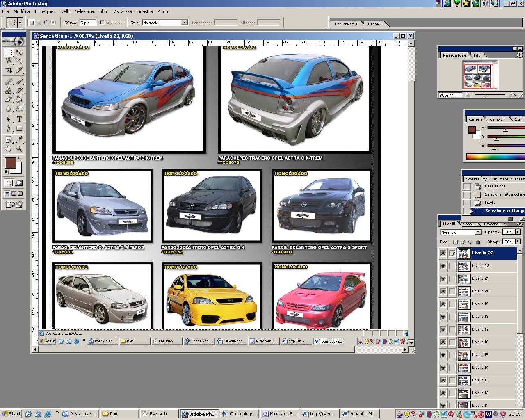Swap foreground and background colors
Screen dimensions: 525x420
click(20, 159)
